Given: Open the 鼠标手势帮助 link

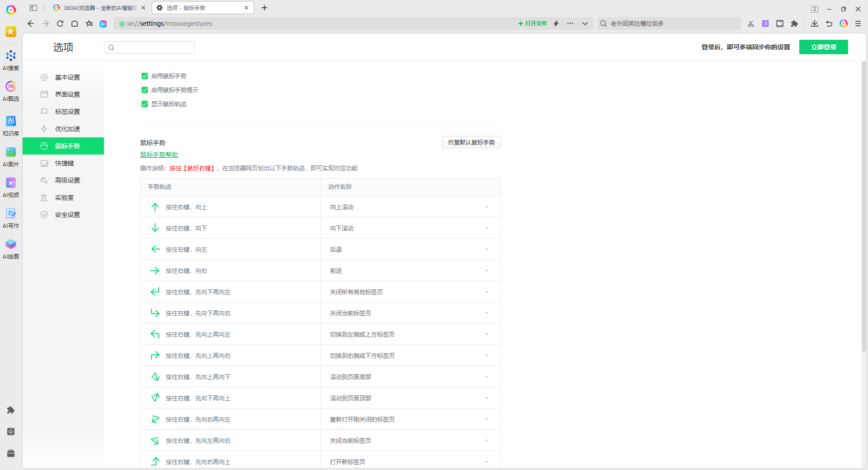Looking at the screenshot, I should [159, 155].
